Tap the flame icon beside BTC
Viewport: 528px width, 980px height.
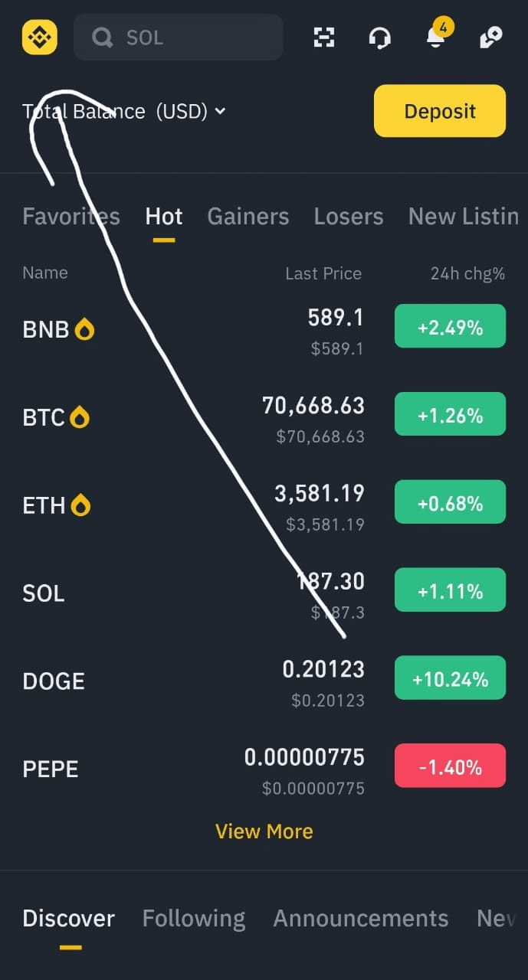(x=80, y=417)
